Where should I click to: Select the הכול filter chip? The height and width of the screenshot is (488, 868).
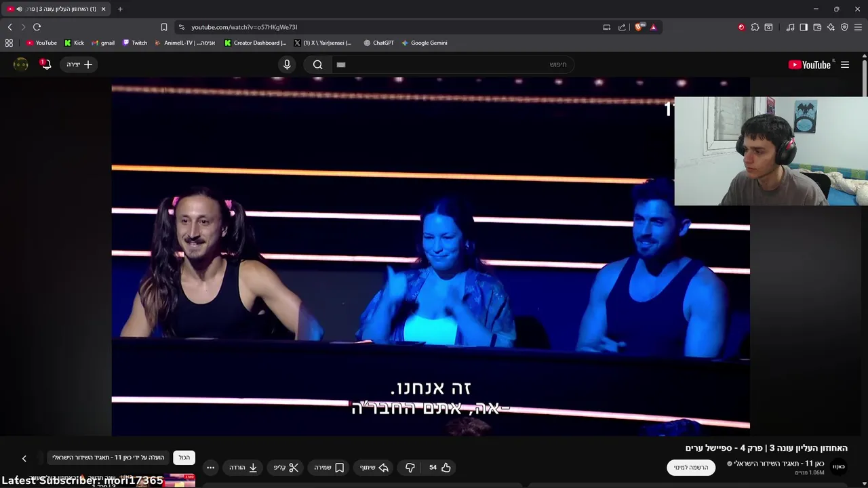click(184, 457)
